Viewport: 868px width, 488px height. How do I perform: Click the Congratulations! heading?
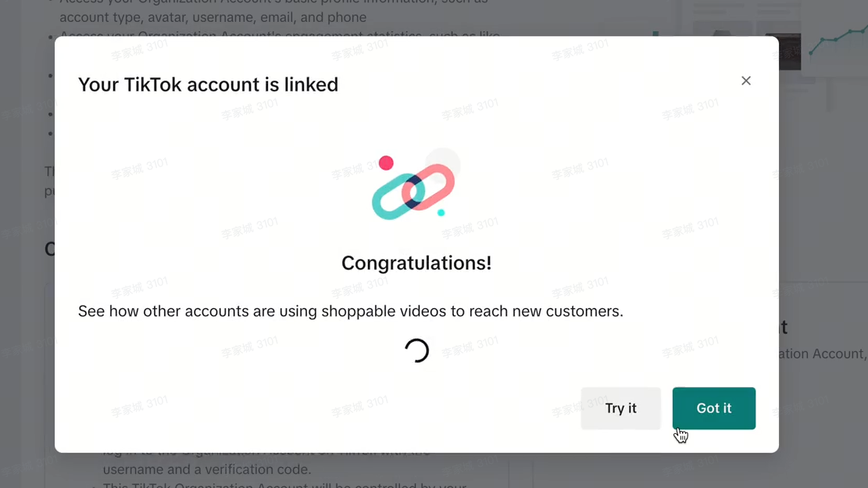416,263
